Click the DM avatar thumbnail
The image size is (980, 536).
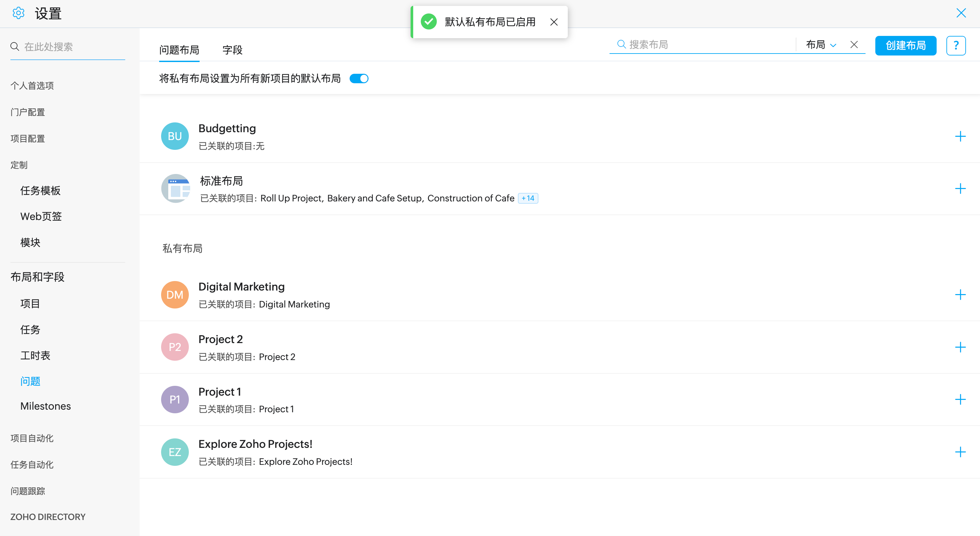[174, 295]
